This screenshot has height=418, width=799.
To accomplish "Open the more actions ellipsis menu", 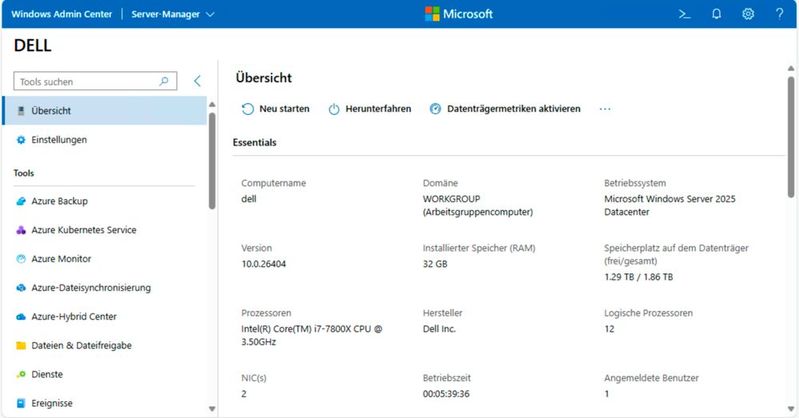I will click(605, 109).
